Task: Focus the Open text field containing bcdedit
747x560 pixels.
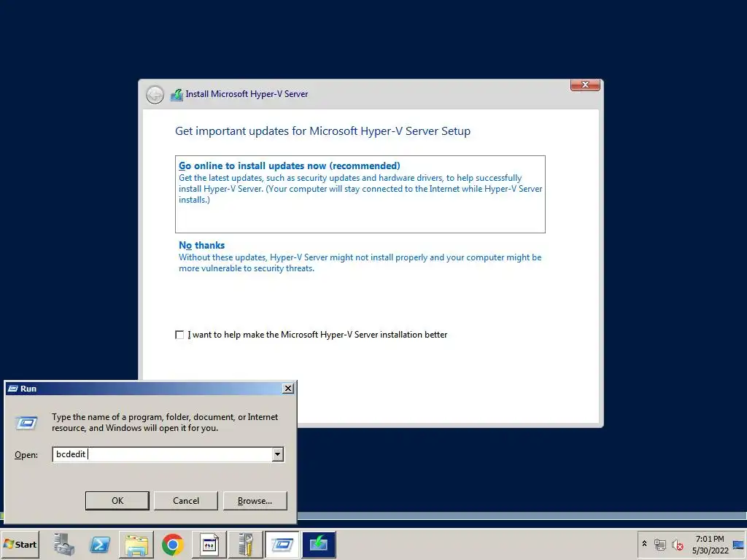Action: 162,454
